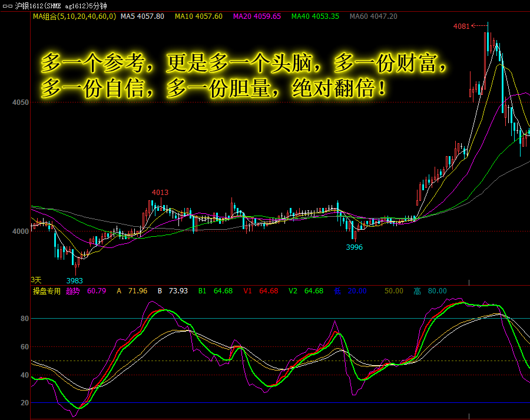Screen dimensions: 530x420
Task: Select the V2 64.68 indicator value
Action: [x=306, y=291]
